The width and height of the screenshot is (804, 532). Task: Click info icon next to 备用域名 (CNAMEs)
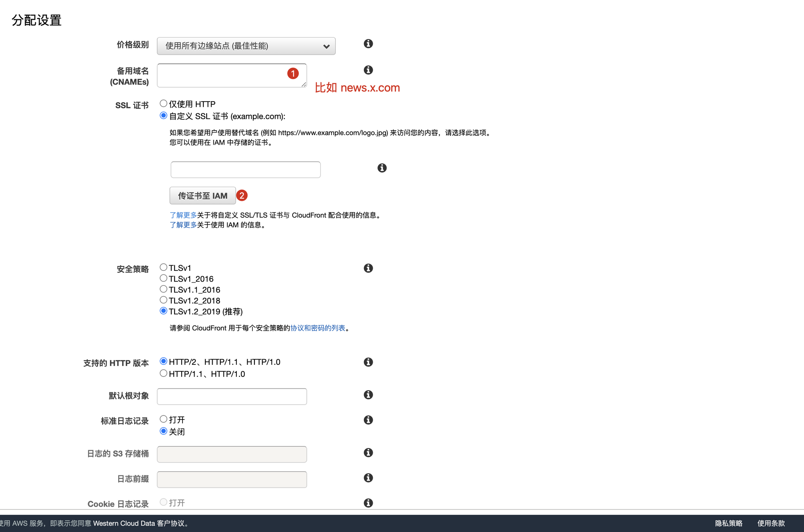click(368, 70)
